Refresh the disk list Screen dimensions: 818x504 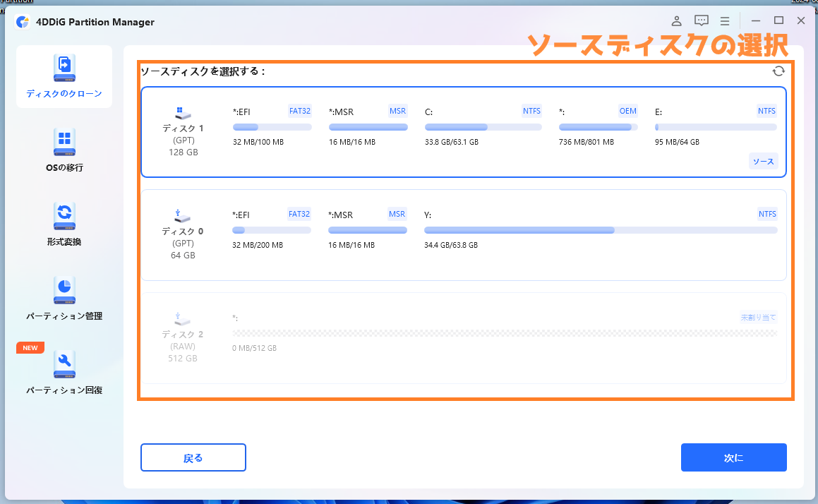pos(778,71)
